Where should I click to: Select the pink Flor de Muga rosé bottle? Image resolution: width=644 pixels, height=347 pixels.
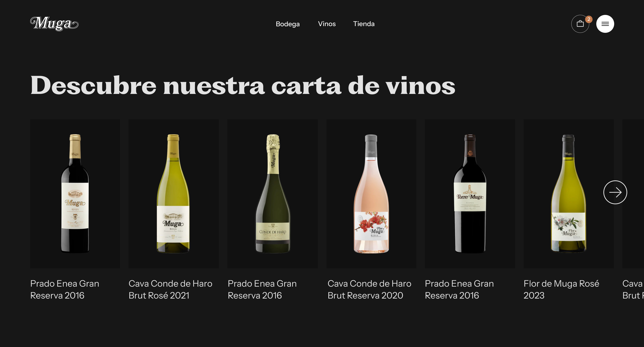(x=371, y=194)
